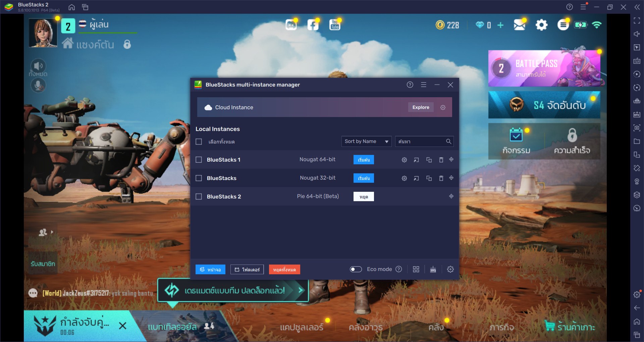The image size is (644, 342).
Task: Toggle the Eco mode switch
Action: [356, 269]
